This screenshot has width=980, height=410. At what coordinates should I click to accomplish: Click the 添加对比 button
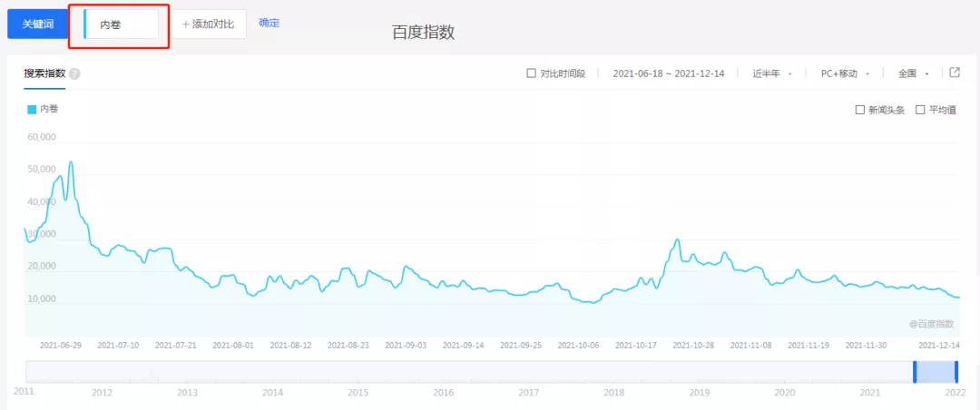click(210, 24)
